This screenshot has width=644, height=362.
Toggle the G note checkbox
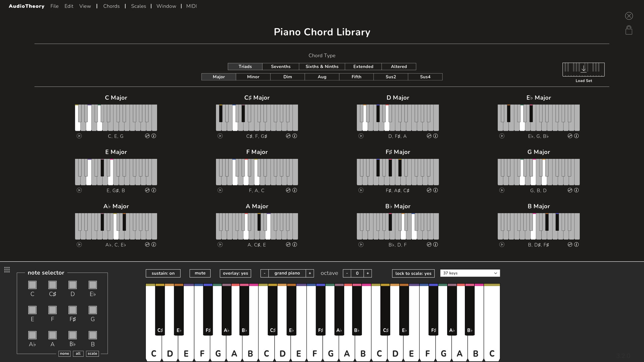click(x=93, y=310)
